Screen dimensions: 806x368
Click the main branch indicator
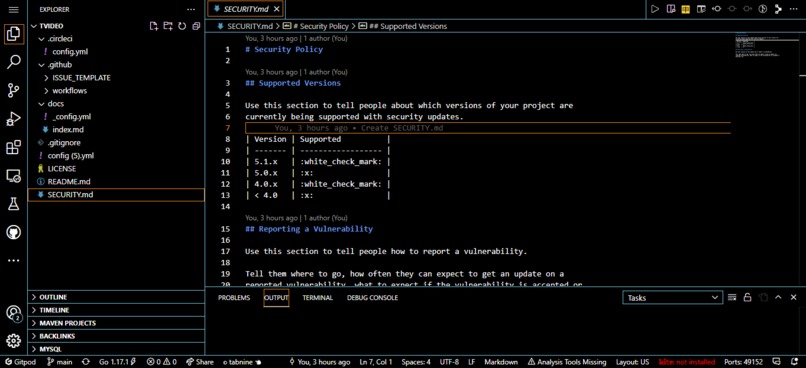tap(60, 362)
